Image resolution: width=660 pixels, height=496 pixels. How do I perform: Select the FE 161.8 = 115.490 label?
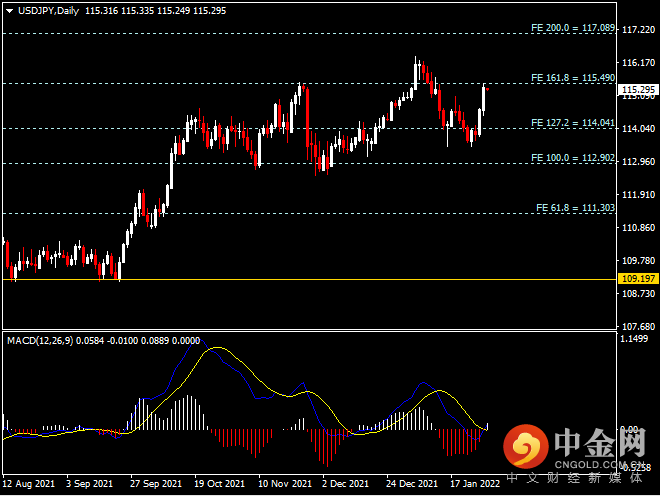click(573, 78)
